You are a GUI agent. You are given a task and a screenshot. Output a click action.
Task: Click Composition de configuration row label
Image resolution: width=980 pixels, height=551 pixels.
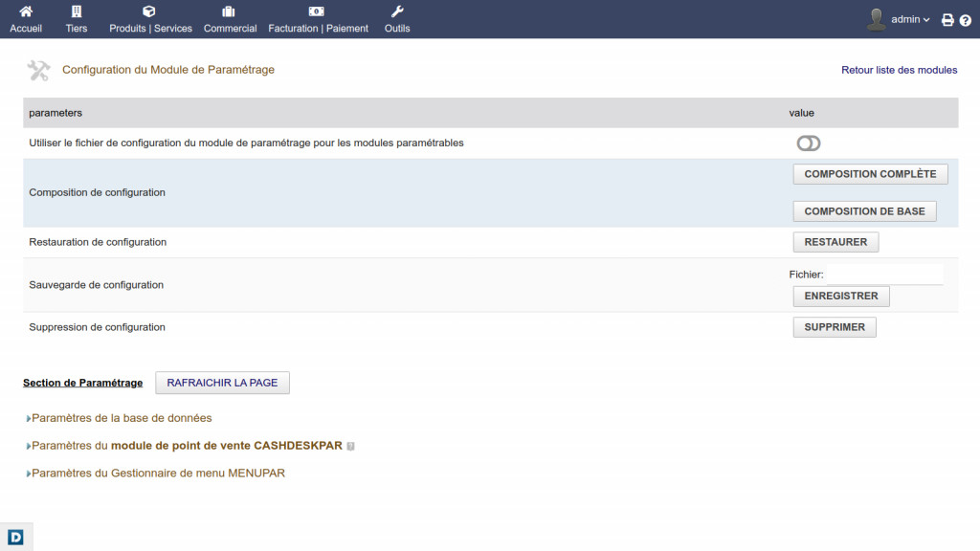[97, 192]
